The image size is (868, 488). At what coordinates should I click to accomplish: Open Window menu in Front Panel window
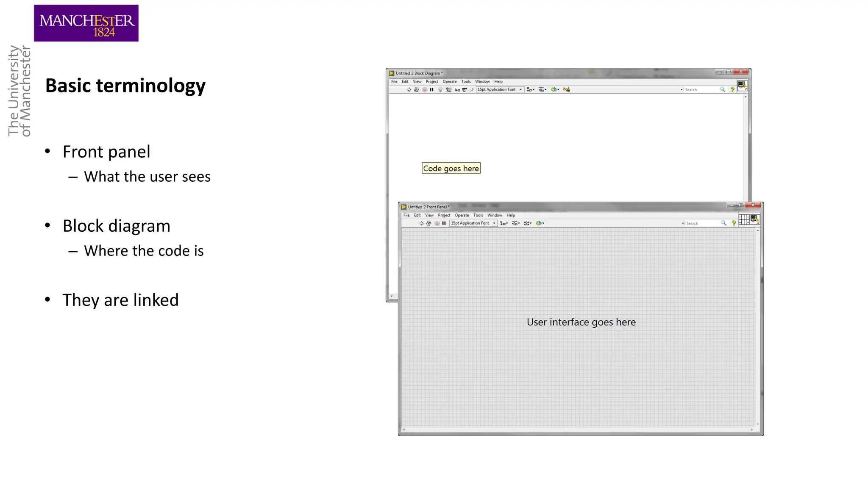point(495,215)
